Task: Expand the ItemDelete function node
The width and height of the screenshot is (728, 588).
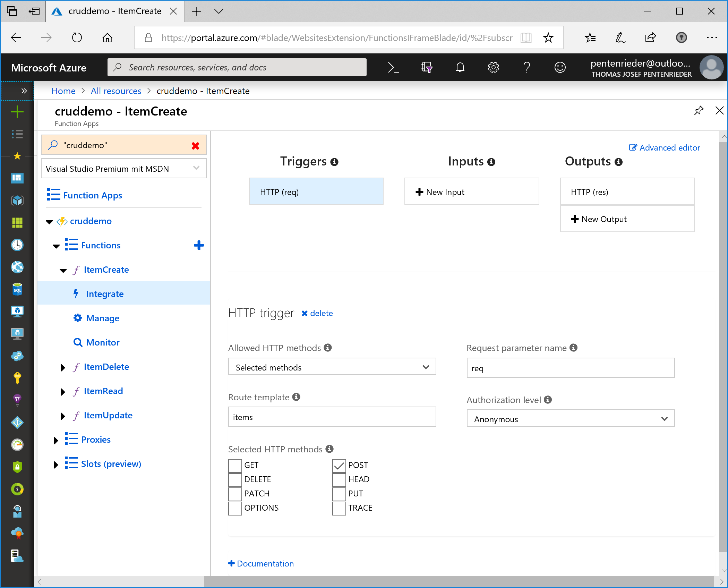Action: 63,367
